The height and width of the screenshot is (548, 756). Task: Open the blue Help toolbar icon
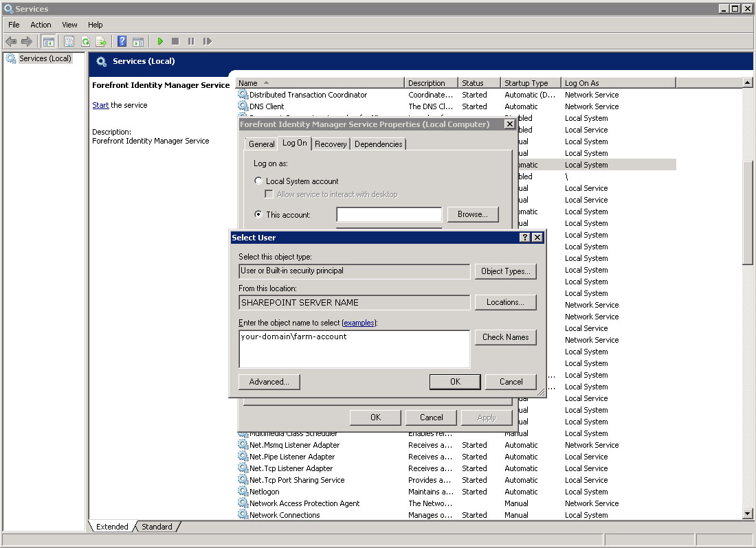[122, 41]
